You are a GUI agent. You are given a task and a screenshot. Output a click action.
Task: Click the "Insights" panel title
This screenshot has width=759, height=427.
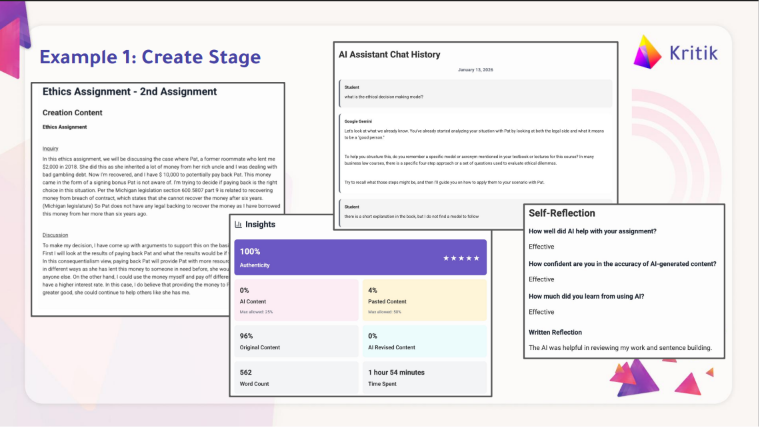tap(260, 225)
